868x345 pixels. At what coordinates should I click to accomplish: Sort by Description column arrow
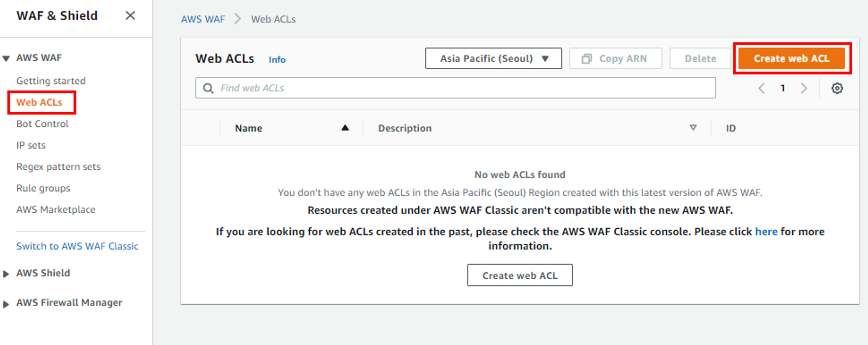click(693, 128)
